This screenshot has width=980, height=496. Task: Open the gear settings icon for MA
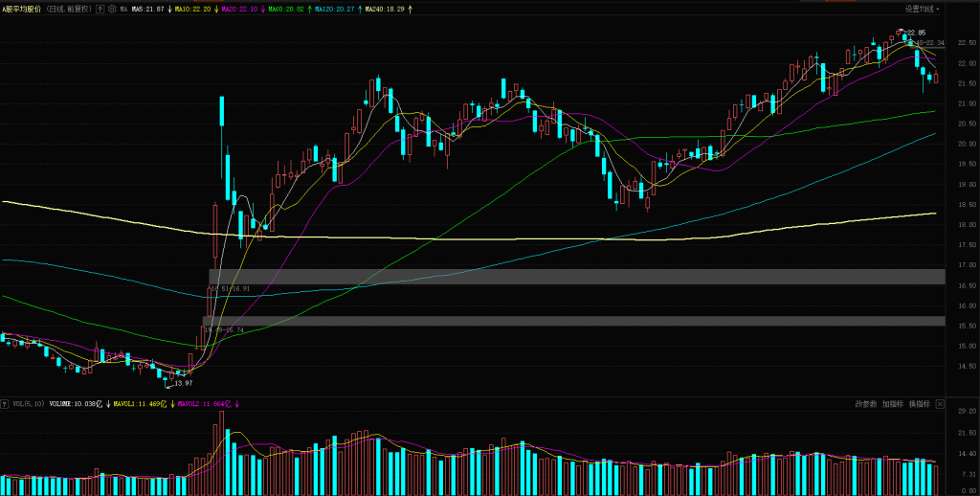[x=112, y=10]
